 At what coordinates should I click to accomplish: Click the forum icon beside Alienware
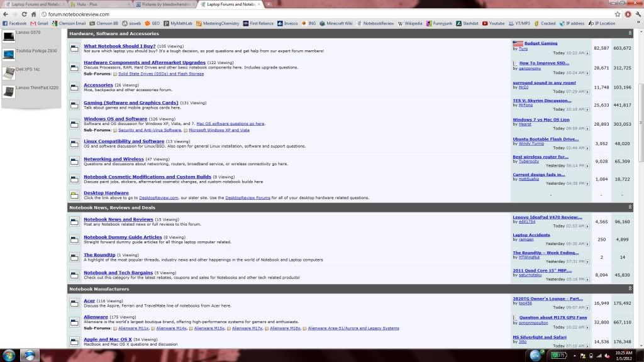pyautogui.click(x=74, y=322)
